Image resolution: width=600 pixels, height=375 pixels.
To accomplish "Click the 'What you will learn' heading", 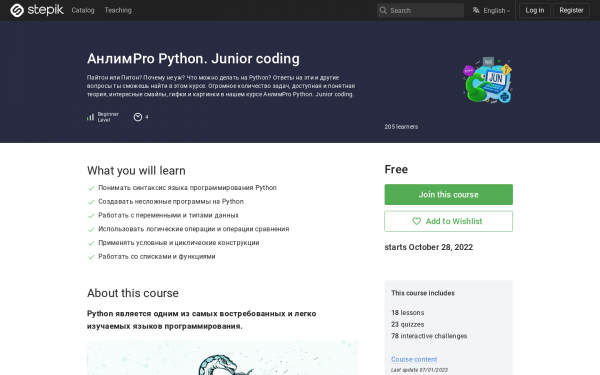I will (x=136, y=171).
